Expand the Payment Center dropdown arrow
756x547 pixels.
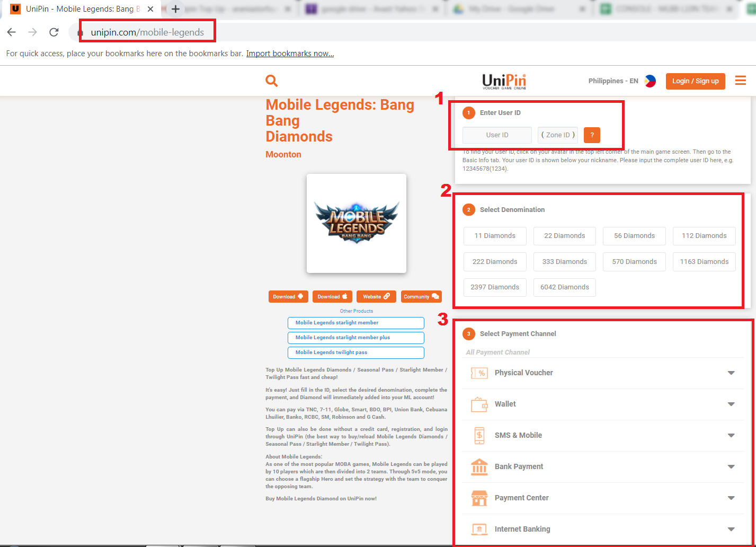(x=731, y=498)
